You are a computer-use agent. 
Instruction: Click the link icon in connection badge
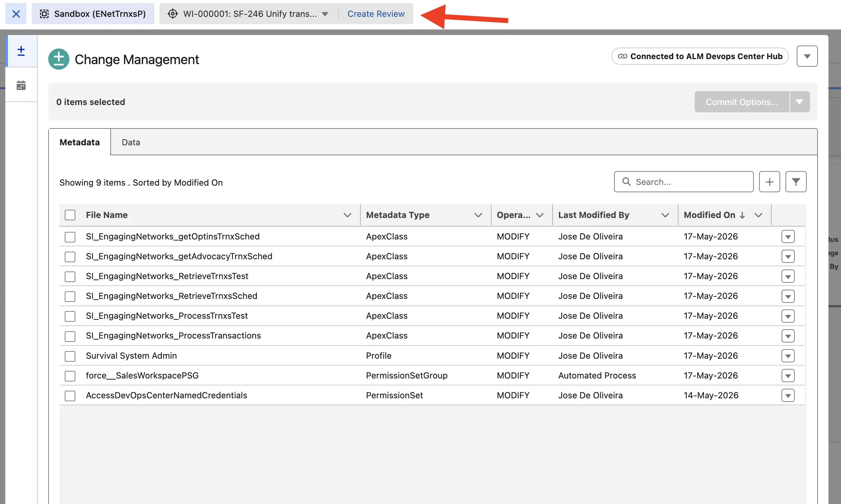click(622, 56)
